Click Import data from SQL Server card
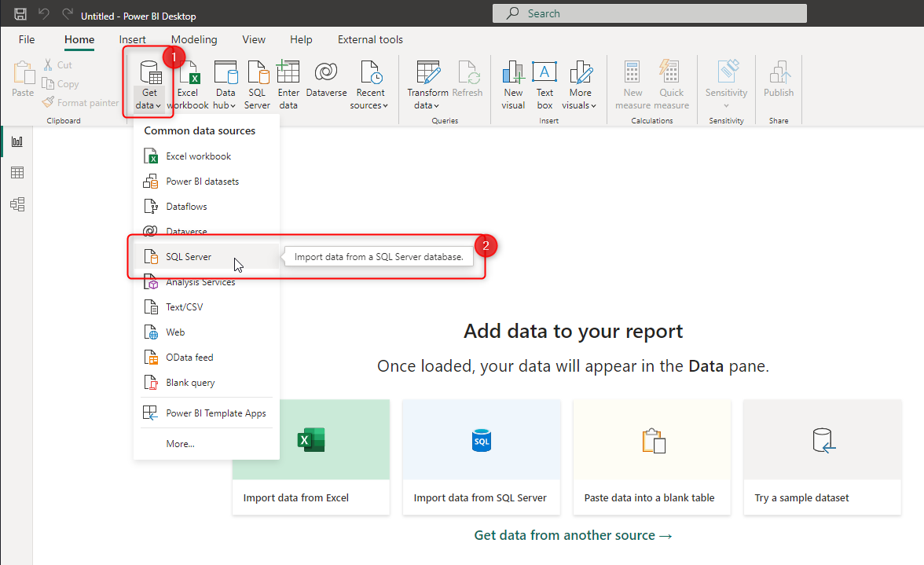Image resolution: width=924 pixels, height=565 pixels. pyautogui.click(x=482, y=457)
